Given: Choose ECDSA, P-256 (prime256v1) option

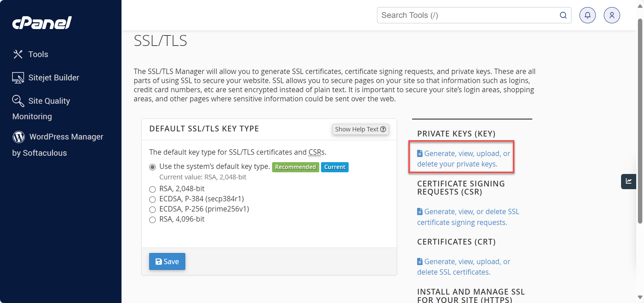Looking at the screenshot, I should pos(153,209).
